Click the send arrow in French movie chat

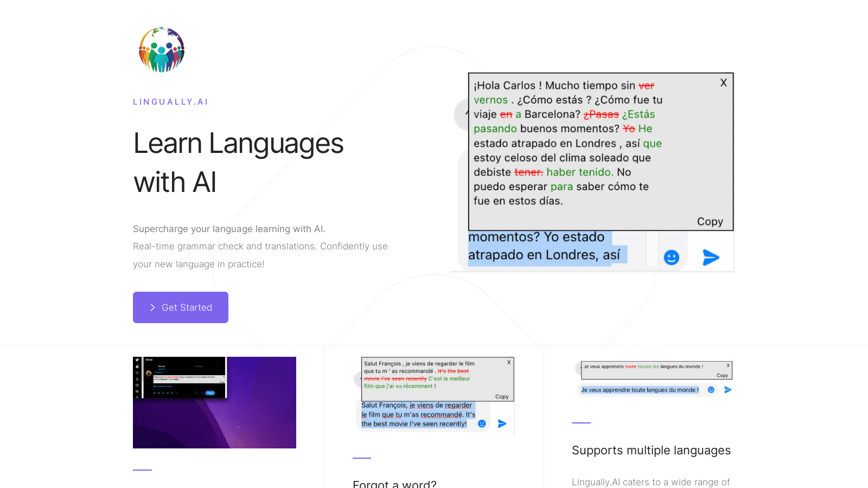click(x=502, y=424)
